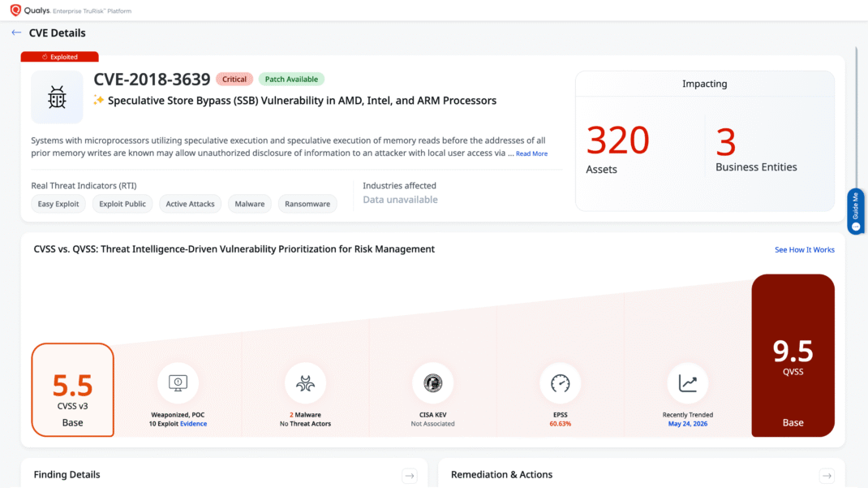The height and width of the screenshot is (488, 868).
Task: Click the Remediation & Actions heading
Action: coord(501,475)
